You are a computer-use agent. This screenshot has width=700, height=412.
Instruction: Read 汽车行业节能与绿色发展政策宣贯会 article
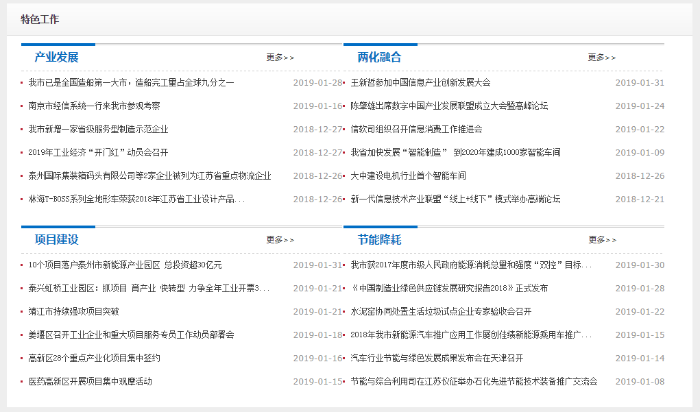click(436, 357)
